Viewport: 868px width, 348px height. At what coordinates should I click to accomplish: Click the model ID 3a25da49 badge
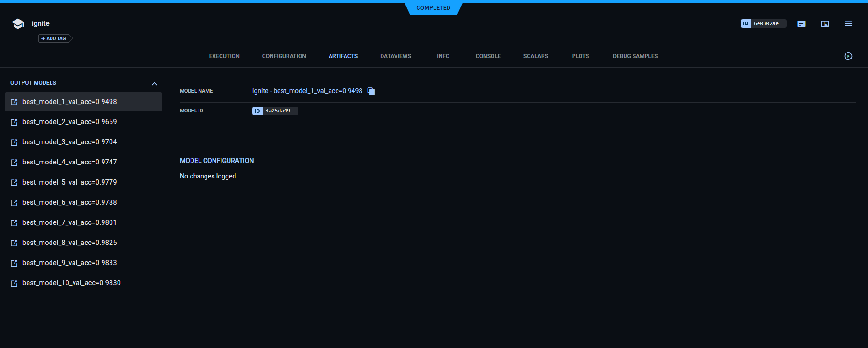coord(275,111)
